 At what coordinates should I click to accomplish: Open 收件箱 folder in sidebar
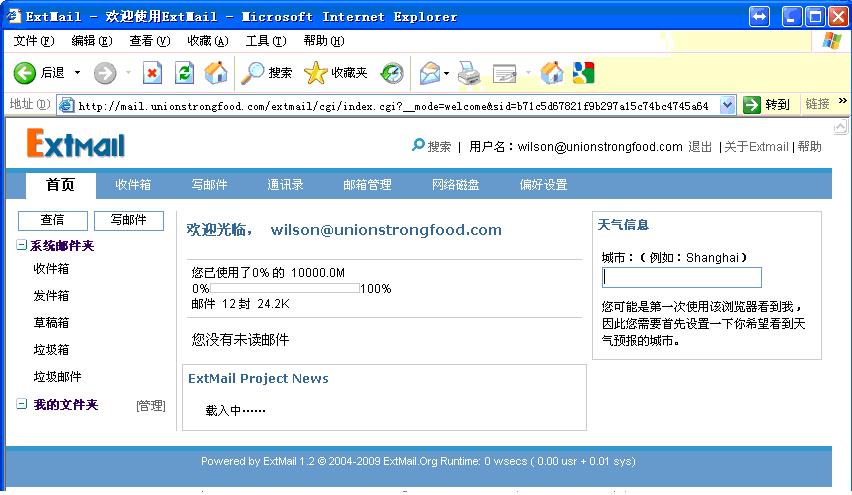pyautogui.click(x=51, y=269)
